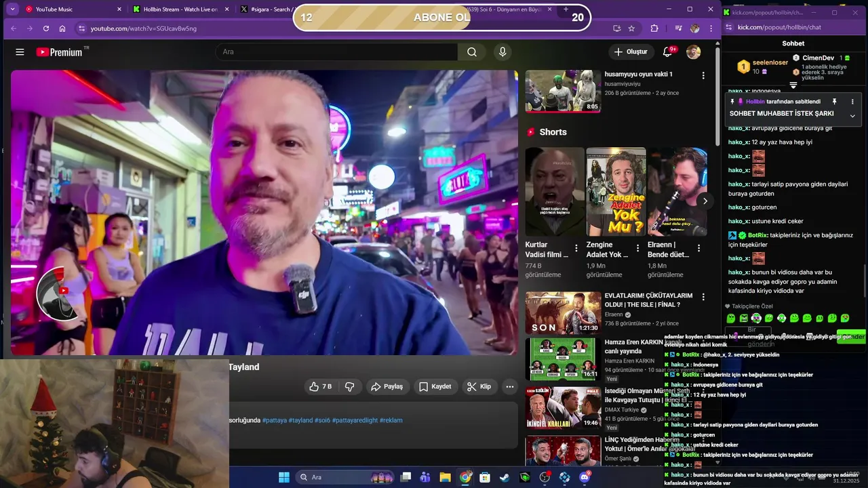Go to the Chrome home page
The width and height of the screenshot is (868, 488).
click(62, 28)
